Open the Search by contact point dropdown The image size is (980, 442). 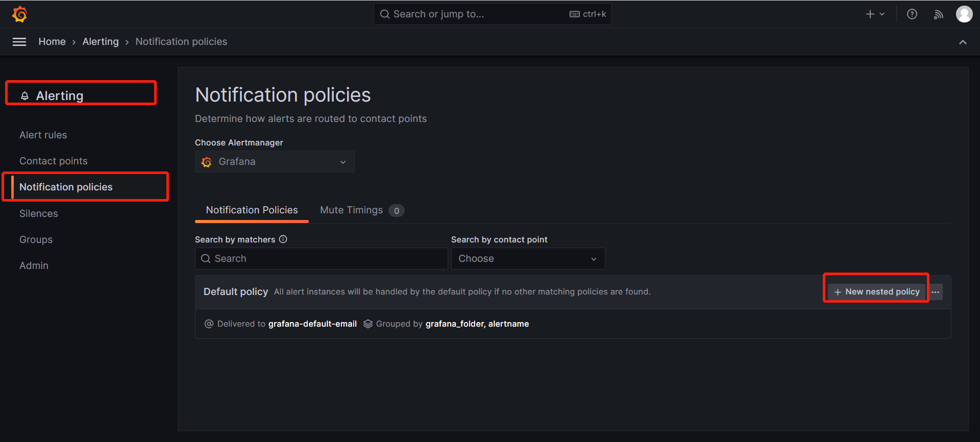(x=528, y=259)
